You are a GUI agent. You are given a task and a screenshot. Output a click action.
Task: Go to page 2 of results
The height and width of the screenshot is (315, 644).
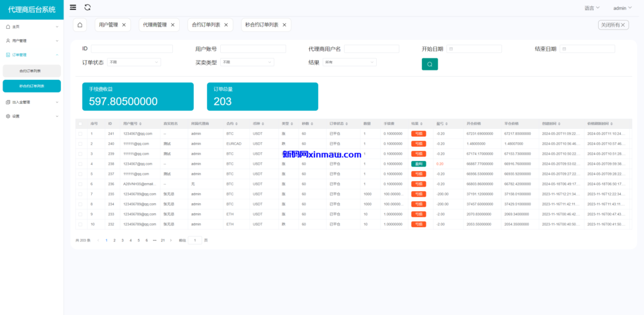click(114, 240)
